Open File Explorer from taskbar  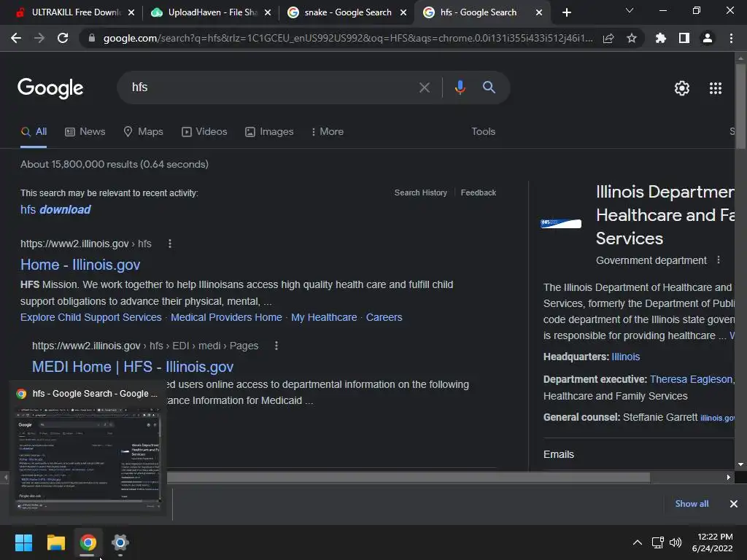[55, 542]
